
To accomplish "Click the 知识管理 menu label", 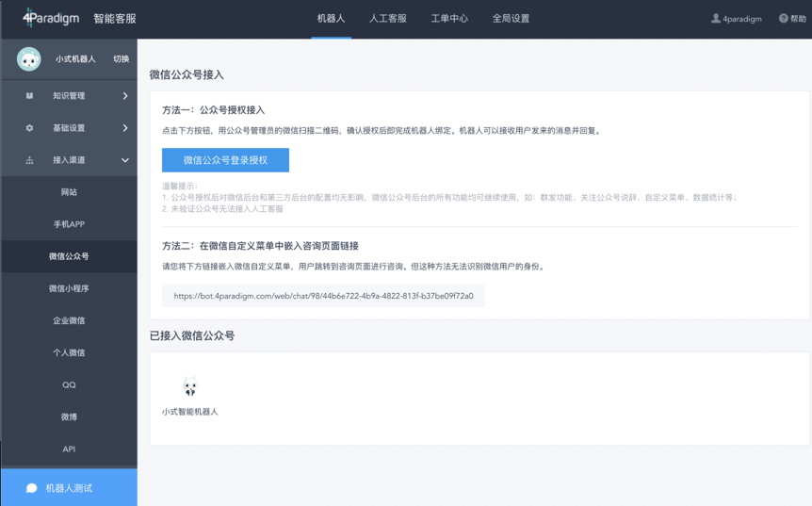I will pyautogui.click(x=69, y=96).
